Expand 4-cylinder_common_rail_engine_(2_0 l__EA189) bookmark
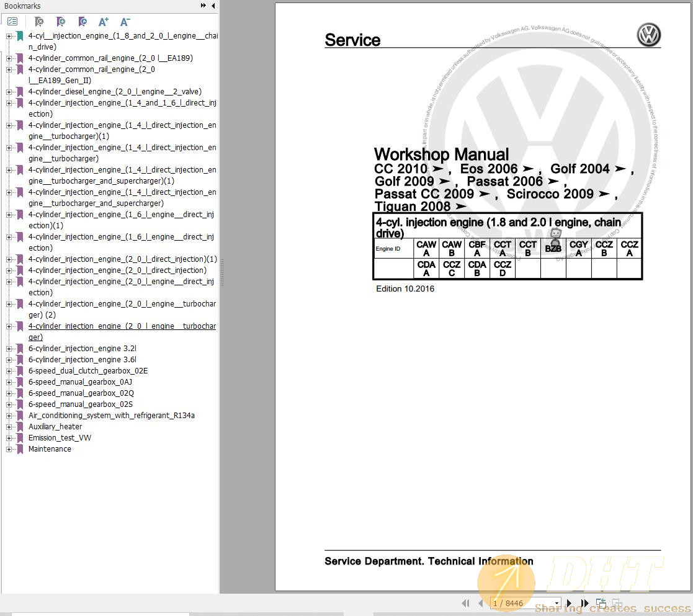The width and height of the screenshot is (693, 616). [x=9, y=58]
